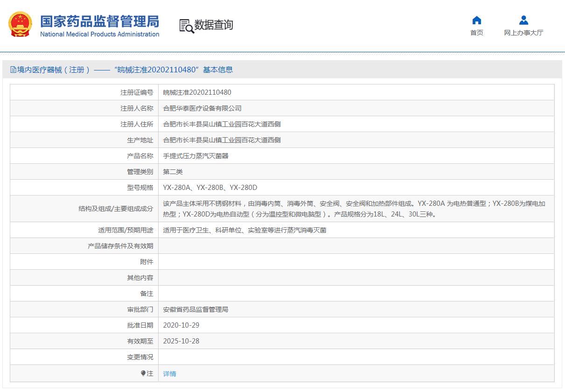Click the 首页 text label
The width and height of the screenshot is (565, 392).
click(x=476, y=33)
